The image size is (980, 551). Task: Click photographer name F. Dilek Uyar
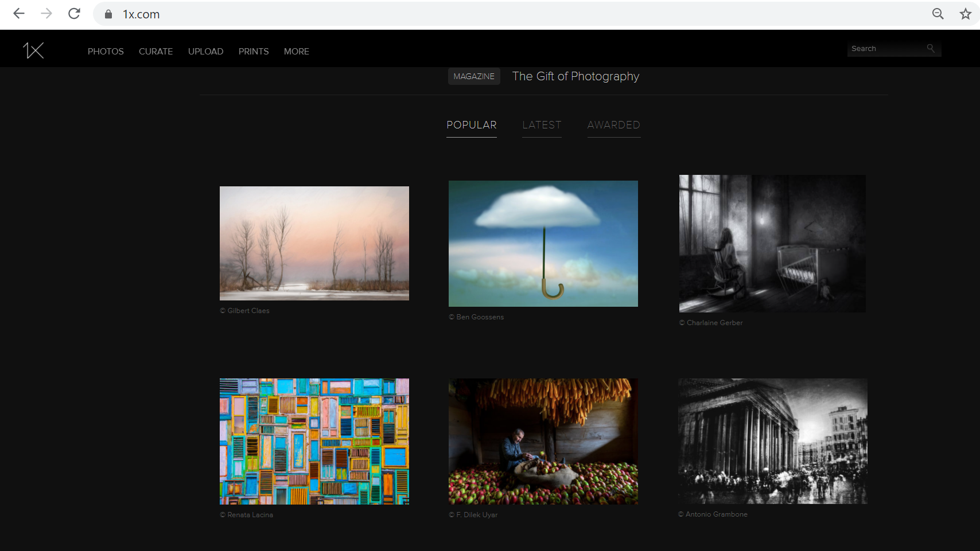477,515
